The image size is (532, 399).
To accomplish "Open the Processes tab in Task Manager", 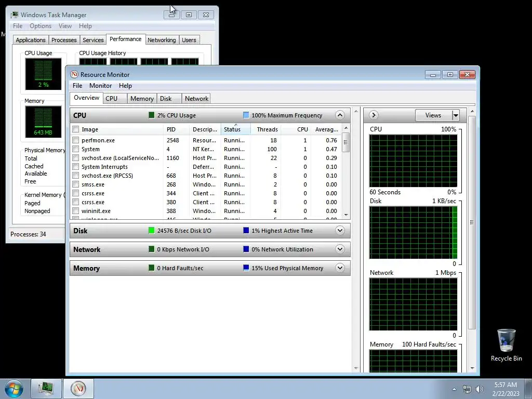I will [x=64, y=39].
